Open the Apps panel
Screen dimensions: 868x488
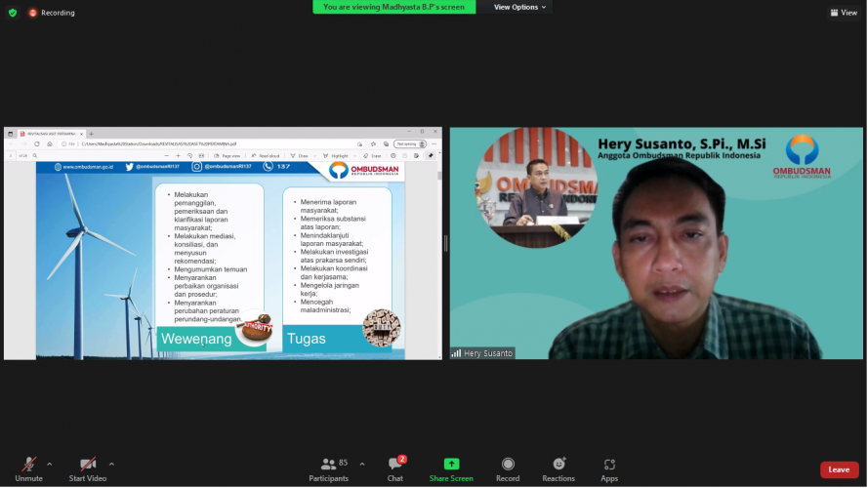coord(609,466)
